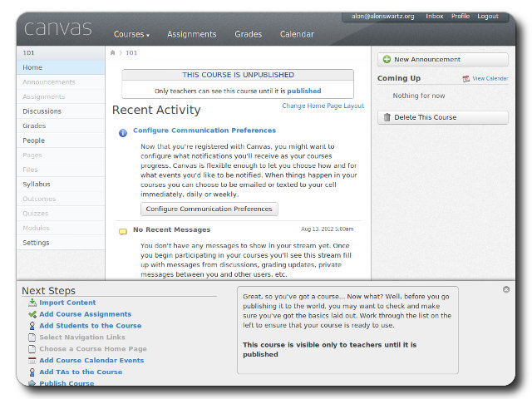Click the Add TAs person icon
This screenshot has height=399, width=532.
32,372
